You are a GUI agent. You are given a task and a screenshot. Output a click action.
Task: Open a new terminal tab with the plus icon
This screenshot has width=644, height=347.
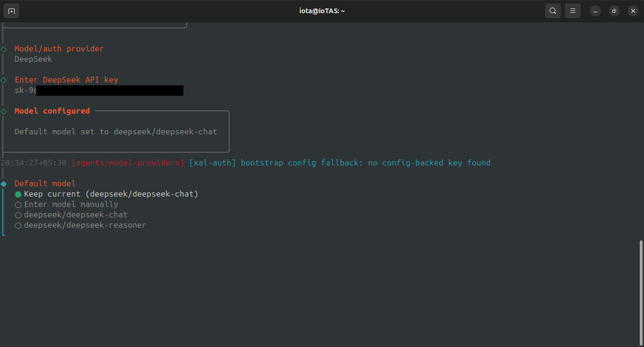pos(11,10)
